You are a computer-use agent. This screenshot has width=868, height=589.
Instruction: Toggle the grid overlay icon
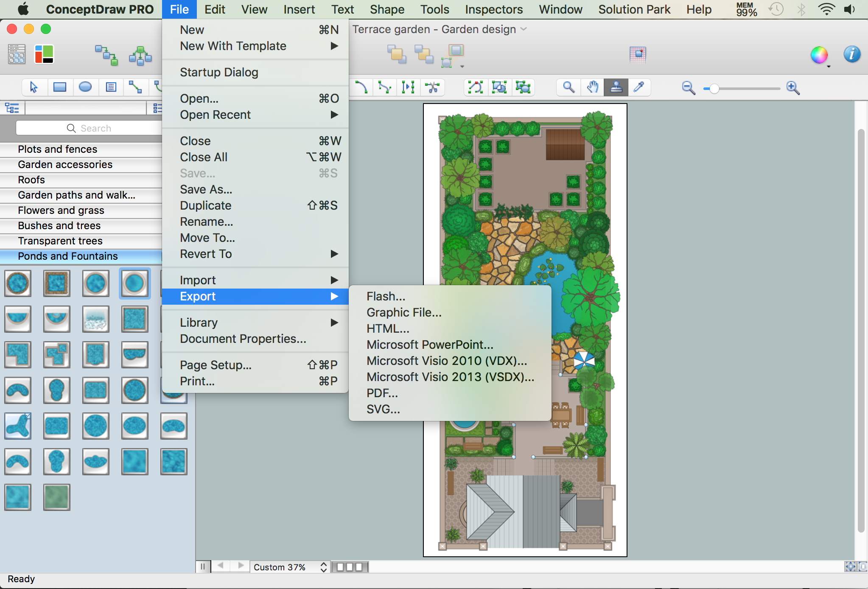pos(637,54)
